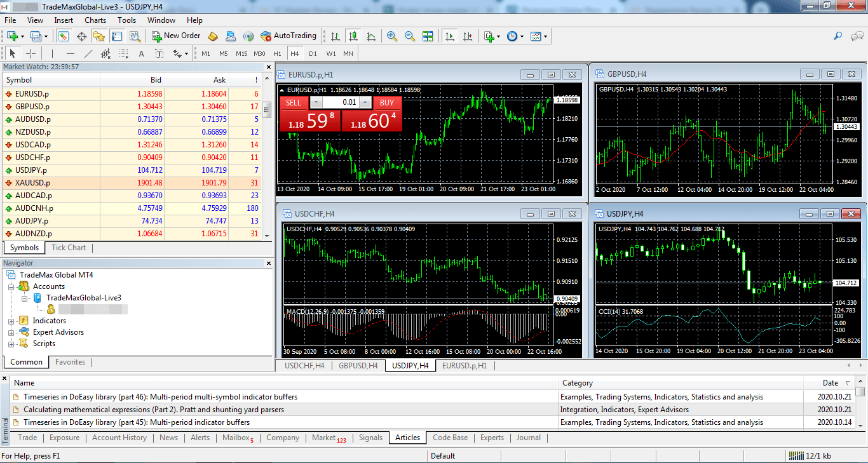Pick the Fibonacci Retracement tool
868x463 pixels.
123,53
